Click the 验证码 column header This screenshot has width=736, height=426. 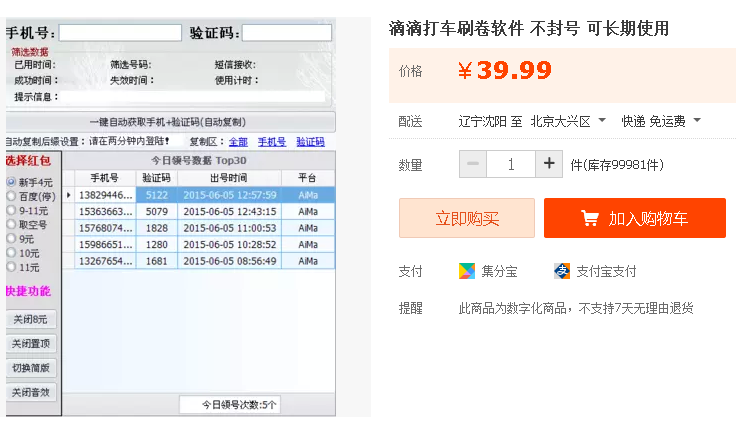[x=157, y=178]
